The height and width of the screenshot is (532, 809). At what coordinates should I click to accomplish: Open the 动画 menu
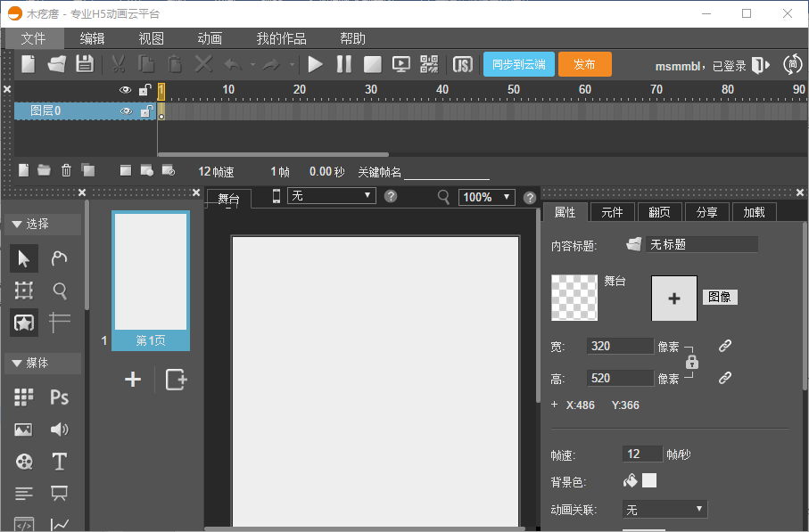(210, 38)
